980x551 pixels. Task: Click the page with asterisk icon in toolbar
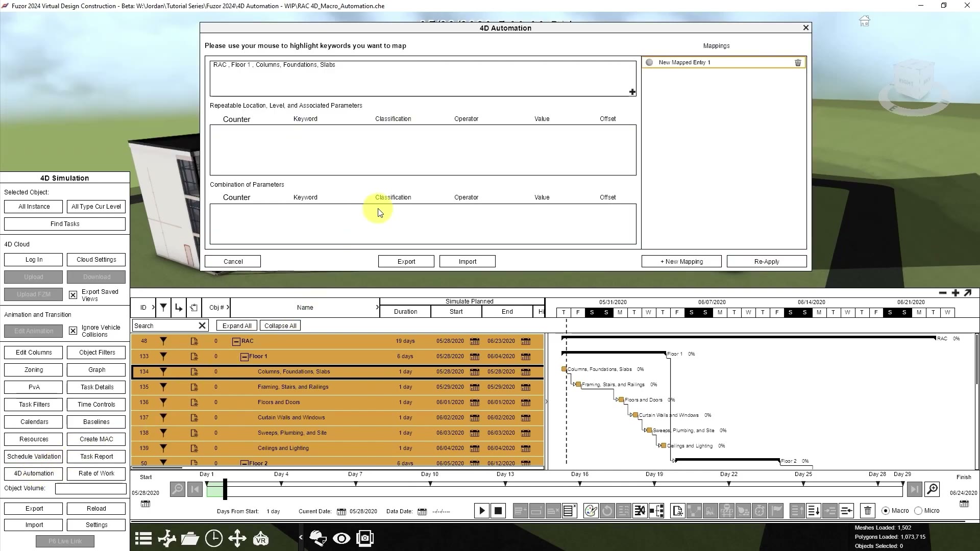pos(677,511)
